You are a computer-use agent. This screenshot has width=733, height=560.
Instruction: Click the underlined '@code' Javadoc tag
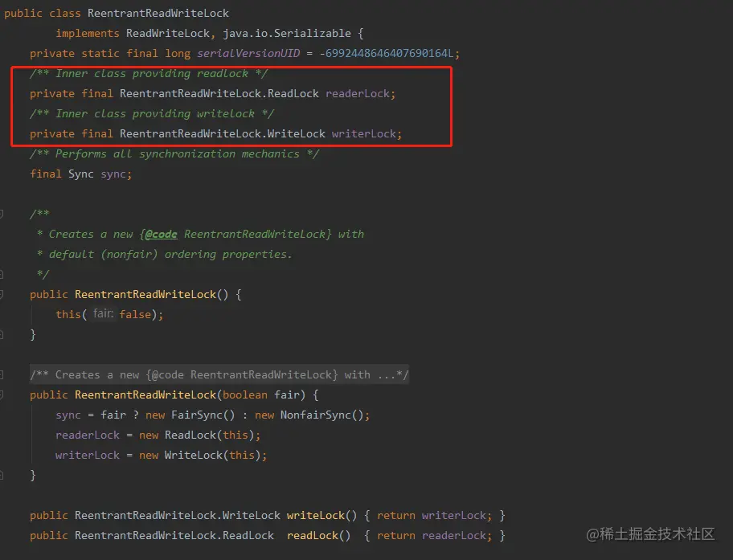[162, 234]
